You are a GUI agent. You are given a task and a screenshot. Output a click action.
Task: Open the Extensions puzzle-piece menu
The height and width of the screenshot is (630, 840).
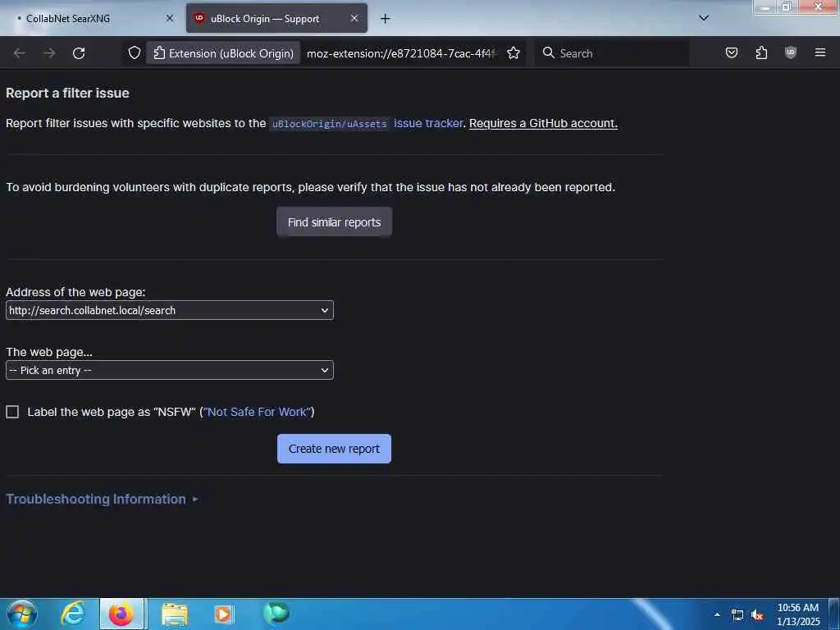point(761,52)
